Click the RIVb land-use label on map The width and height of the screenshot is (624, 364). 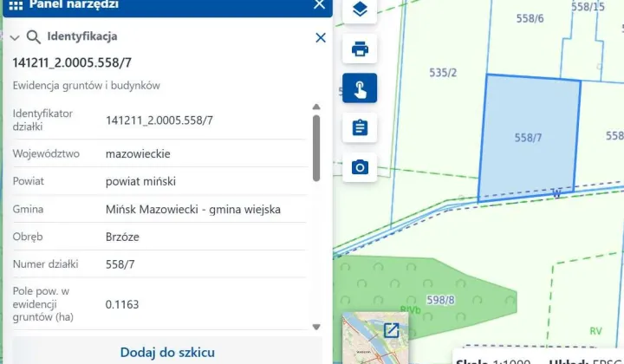[410, 309]
